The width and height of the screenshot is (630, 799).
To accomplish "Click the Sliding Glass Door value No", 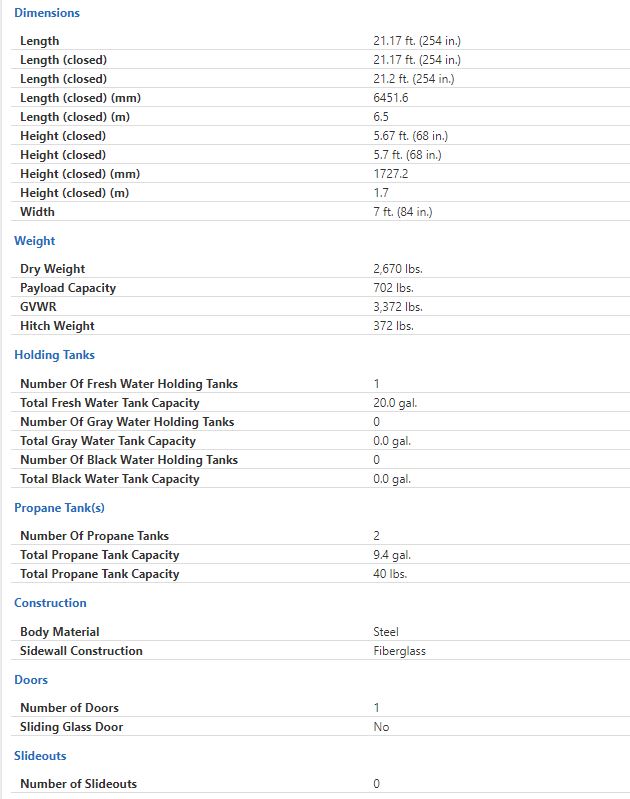I will pyautogui.click(x=381, y=727).
